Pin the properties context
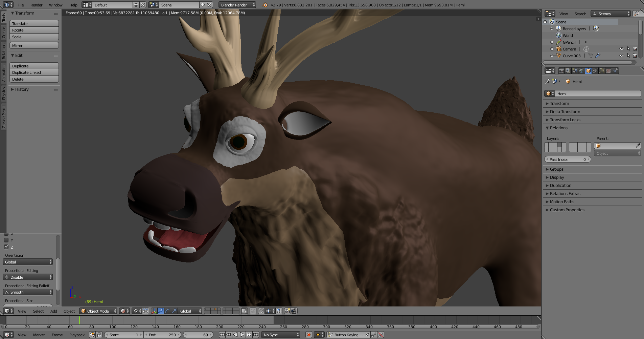The width and height of the screenshot is (644, 339). pos(548,81)
